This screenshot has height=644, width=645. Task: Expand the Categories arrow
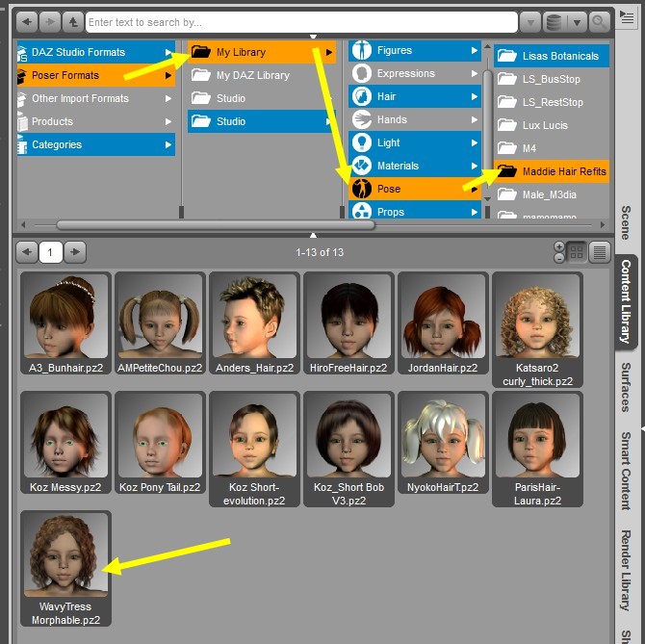tap(168, 144)
